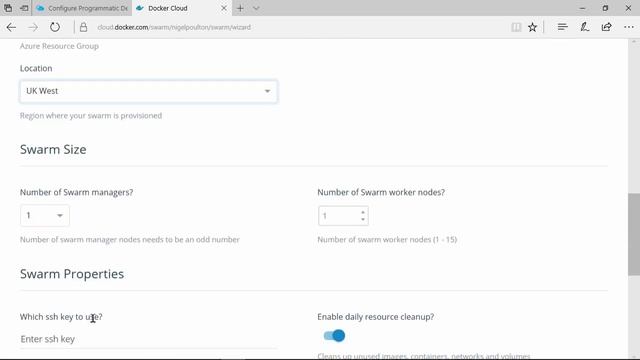The height and width of the screenshot is (360, 640).
Task: Click the Location label
Action: 36,69
